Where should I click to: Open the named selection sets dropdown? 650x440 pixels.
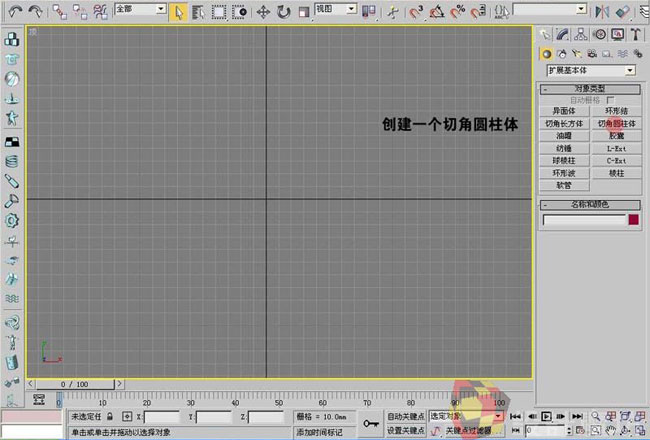[x=581, y=9]
